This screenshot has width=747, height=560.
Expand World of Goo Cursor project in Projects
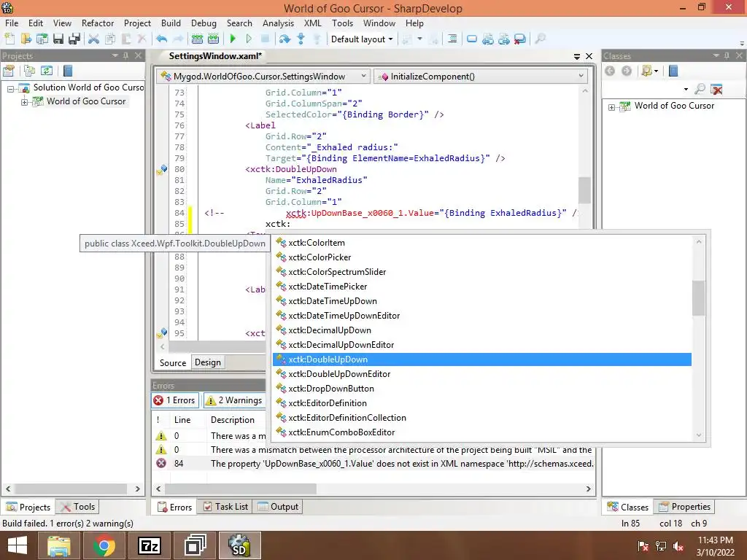24,102
